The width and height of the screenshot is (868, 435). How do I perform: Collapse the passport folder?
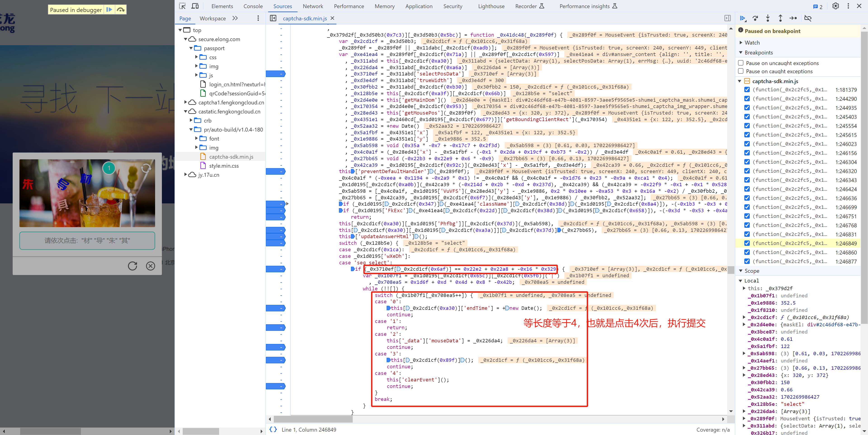coord(191,48)
